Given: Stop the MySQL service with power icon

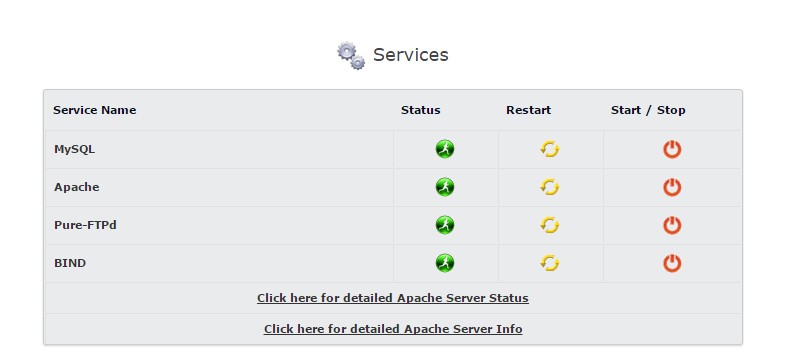Looking at the screenshot, I should 672,149.
